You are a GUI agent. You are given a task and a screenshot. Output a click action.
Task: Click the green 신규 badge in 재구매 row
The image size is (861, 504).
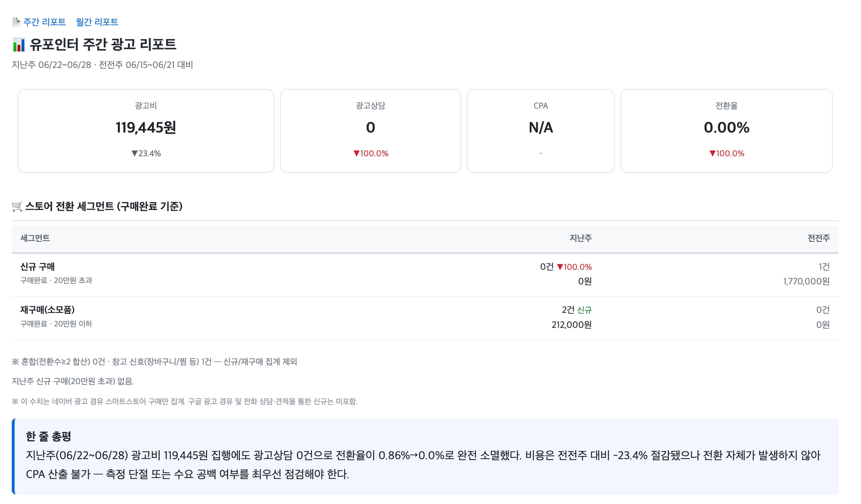pos(584,310)
